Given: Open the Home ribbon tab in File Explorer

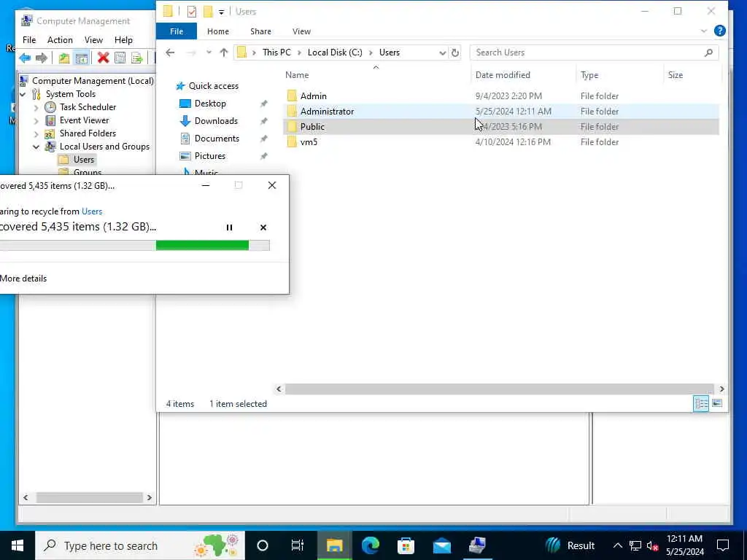Looking at the screenshot, I should tap(217, 31).
